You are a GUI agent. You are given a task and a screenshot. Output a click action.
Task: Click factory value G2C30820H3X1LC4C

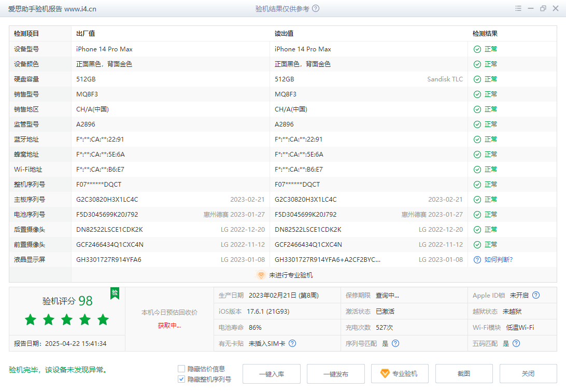coord(107,200)
